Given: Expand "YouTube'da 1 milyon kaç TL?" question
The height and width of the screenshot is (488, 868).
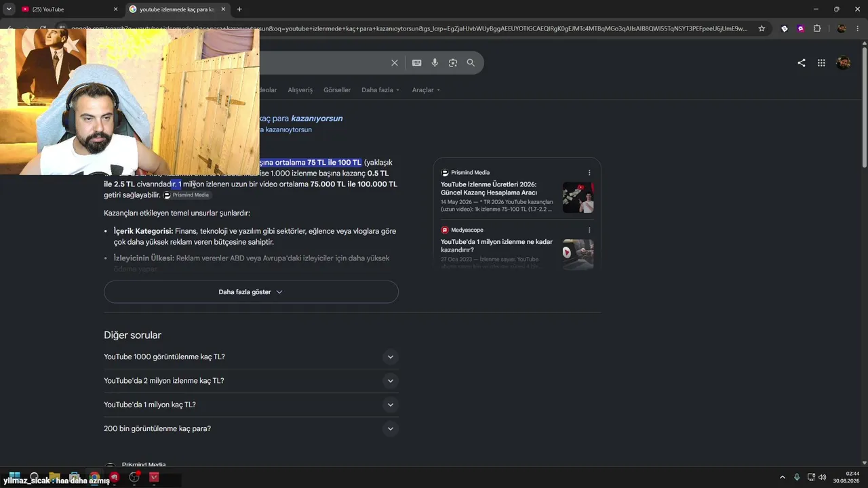Looking at the screenshot, I should pos(251,405).
